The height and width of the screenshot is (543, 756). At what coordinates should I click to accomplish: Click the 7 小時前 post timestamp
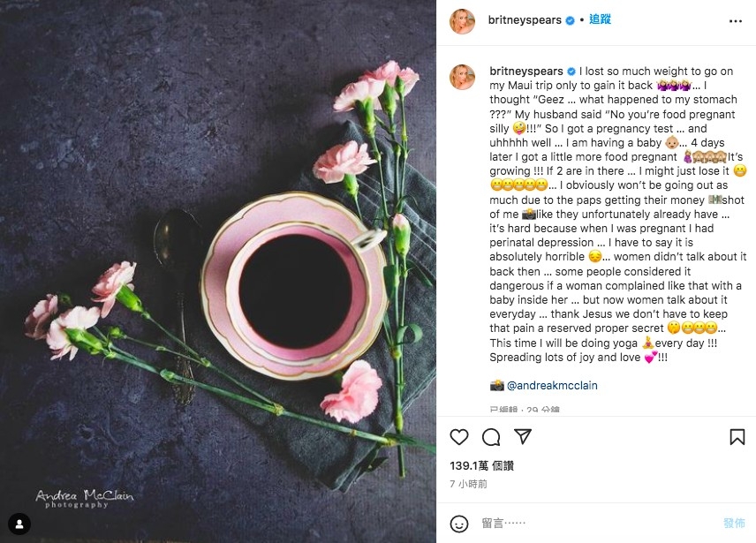(468, 484)
